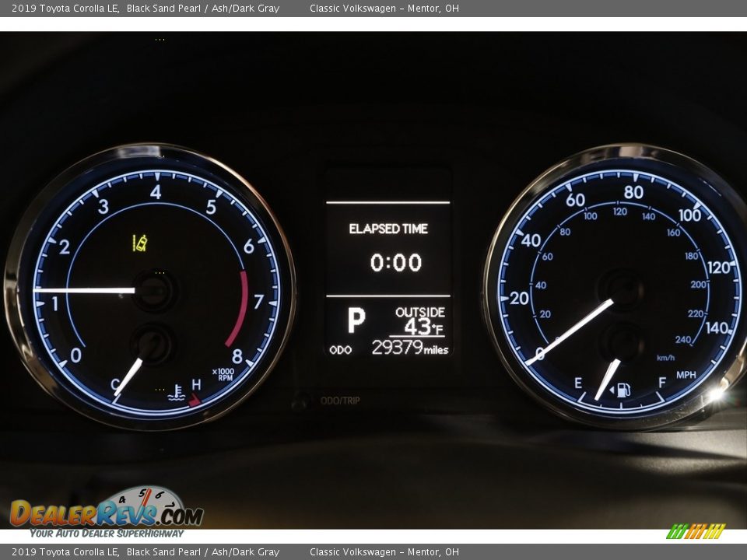Click the 29379 miles odometer reading
747x560 pixels.
click(x=409, y=348)
